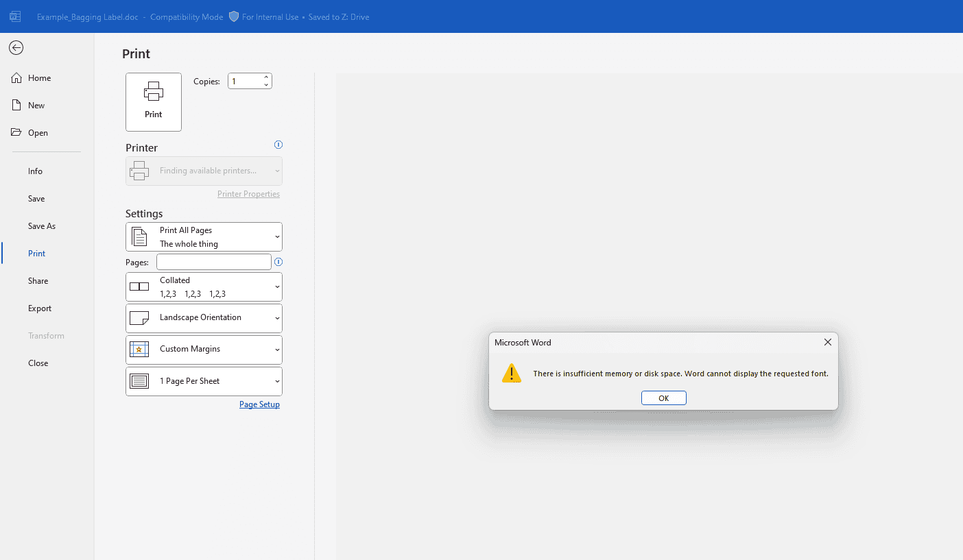Click the warning icon in the dialog
963x560 pixels.
pyautogui.click(x=512, y=374)
